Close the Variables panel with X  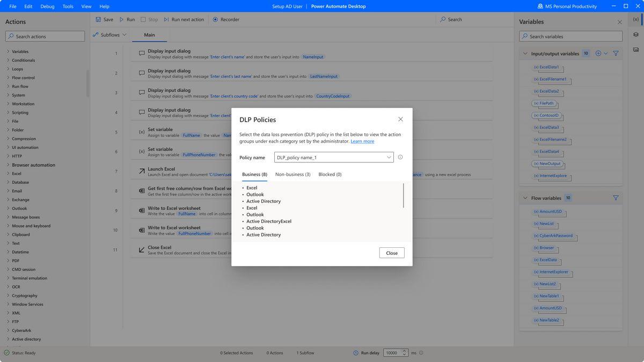[620, 22]
